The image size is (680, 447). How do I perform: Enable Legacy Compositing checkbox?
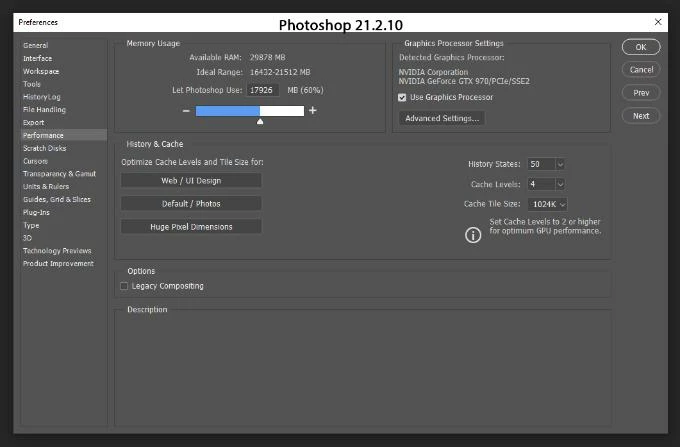(124, 286)
